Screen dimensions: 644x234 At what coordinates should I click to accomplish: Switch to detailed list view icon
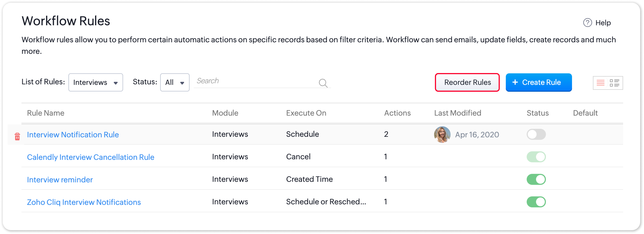pyautogui.click(x=614, y=83)
